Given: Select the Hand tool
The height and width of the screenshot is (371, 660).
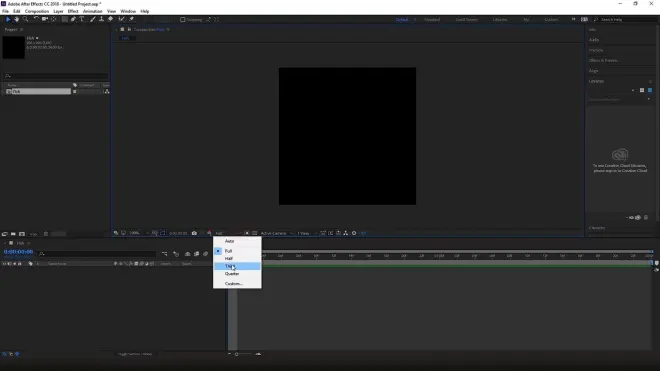Looking at the screenshot, I should 16,19.
